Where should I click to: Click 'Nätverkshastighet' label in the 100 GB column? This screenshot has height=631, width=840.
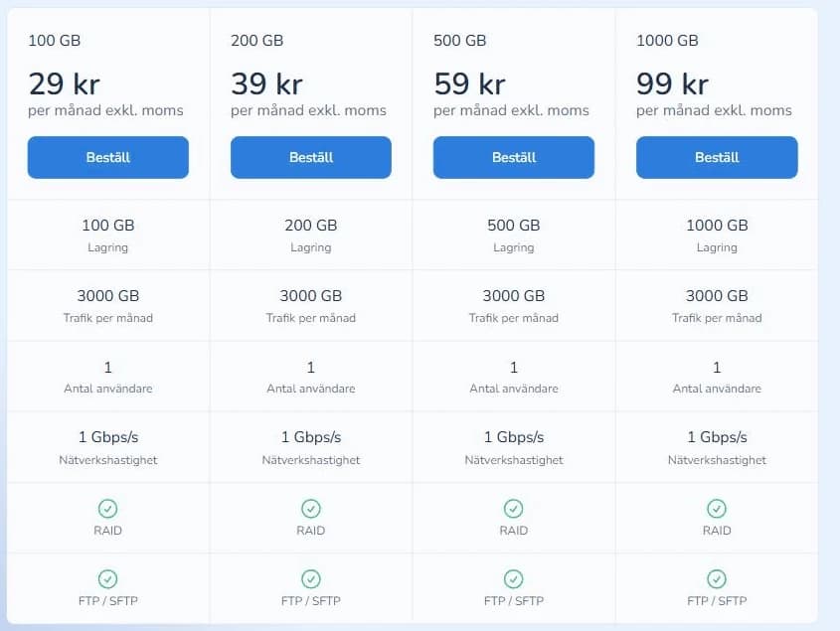(108, 460)
